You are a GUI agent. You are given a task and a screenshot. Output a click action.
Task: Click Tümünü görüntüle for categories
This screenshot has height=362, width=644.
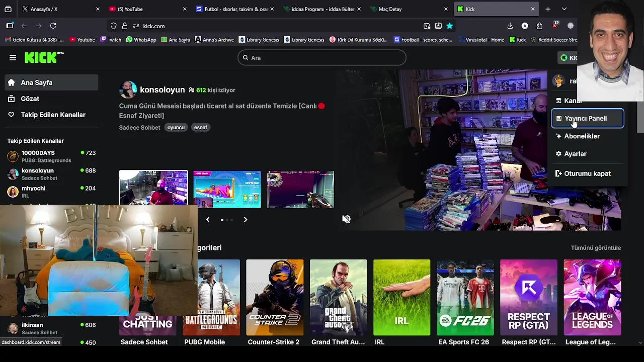(x=596, y=248)
